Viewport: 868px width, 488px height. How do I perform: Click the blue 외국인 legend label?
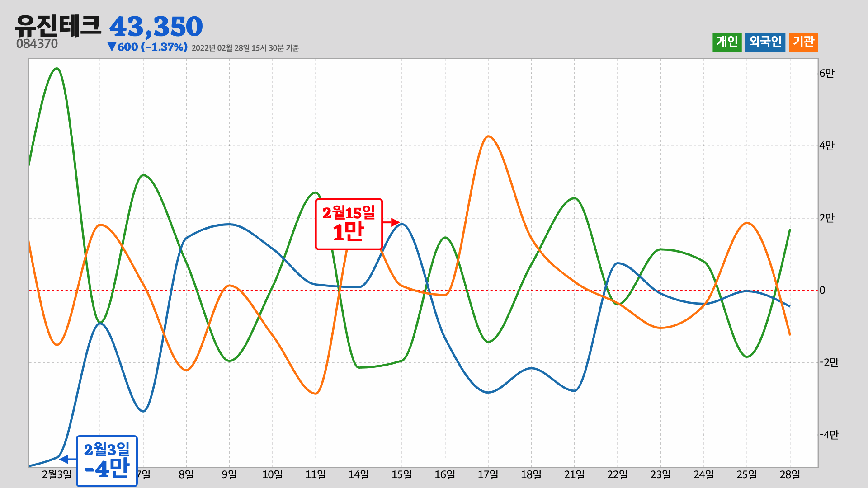click(x=765, y=42)
